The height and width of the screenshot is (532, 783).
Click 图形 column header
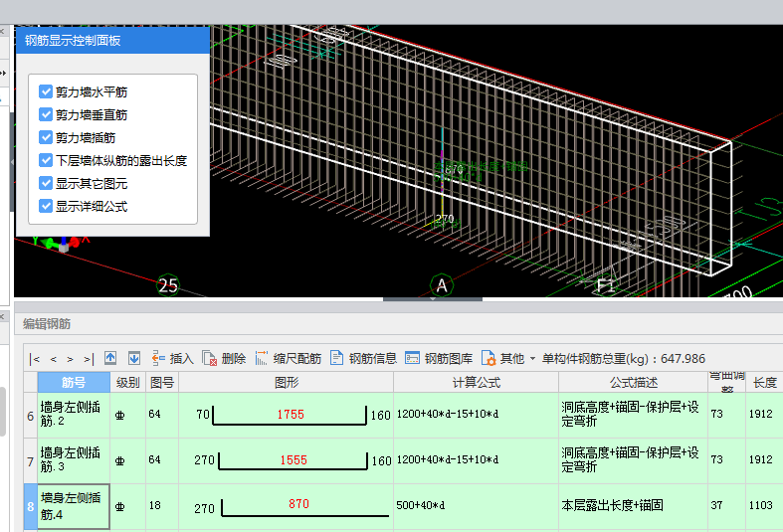coord(287,382)
